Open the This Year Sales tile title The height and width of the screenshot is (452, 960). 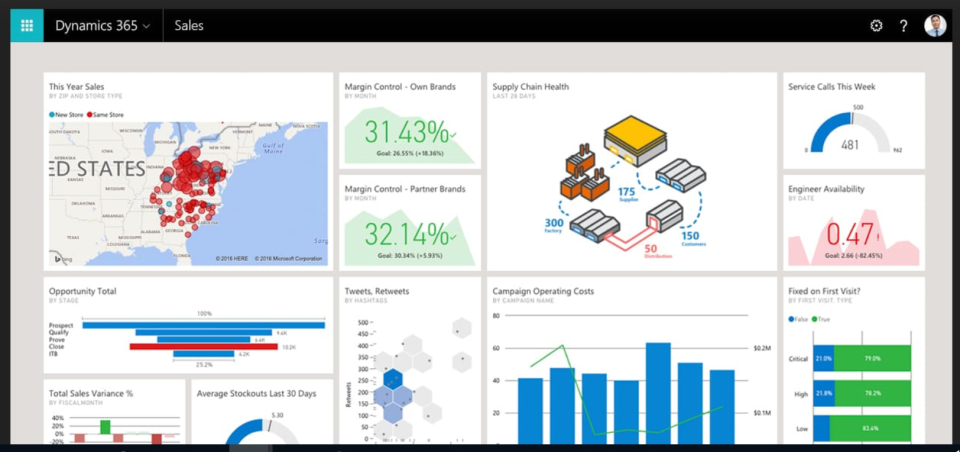[x=76, y=87]
